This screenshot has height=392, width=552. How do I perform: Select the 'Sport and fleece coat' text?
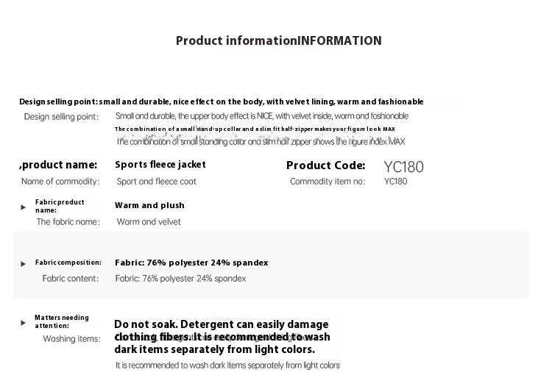tap(156, 182)
